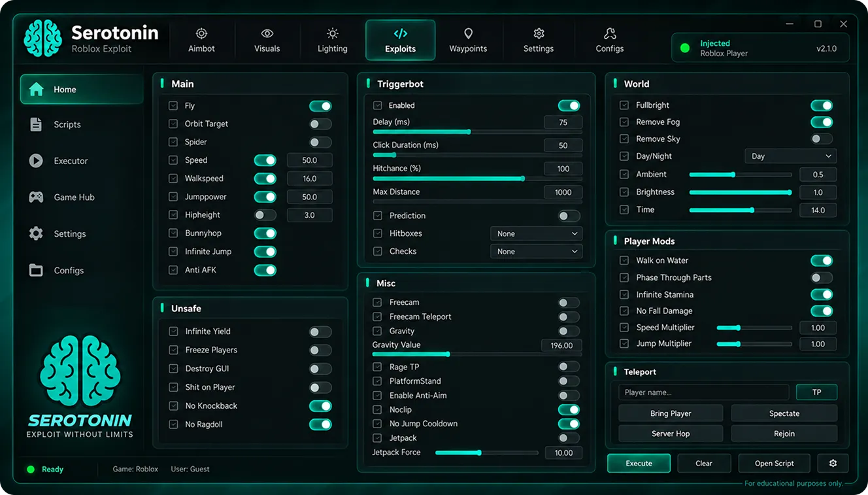
Task: Enable the Spider toggle switch
Action: pos(320,142)
